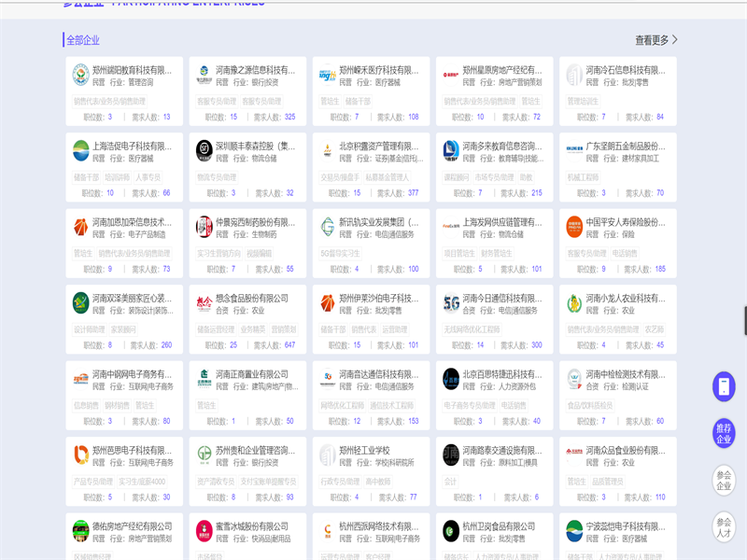Click the 私募基金管理人 job tag

[388, 176]
